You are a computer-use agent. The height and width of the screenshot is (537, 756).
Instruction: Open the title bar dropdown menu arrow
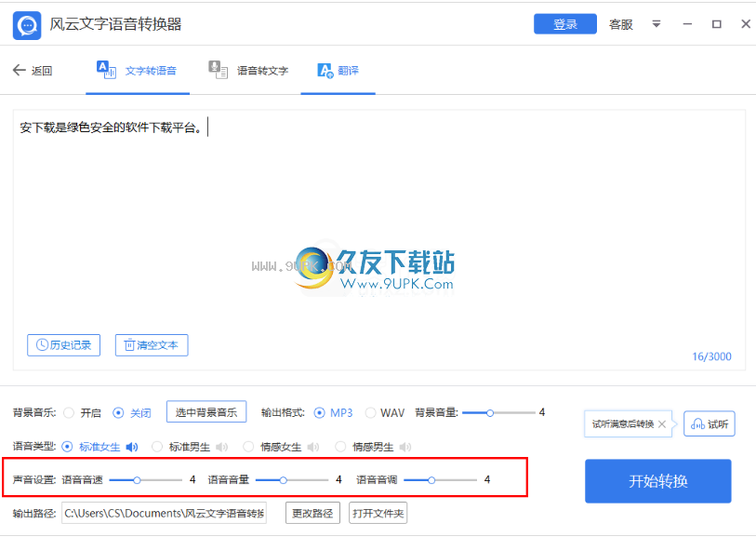coord(657,23)
